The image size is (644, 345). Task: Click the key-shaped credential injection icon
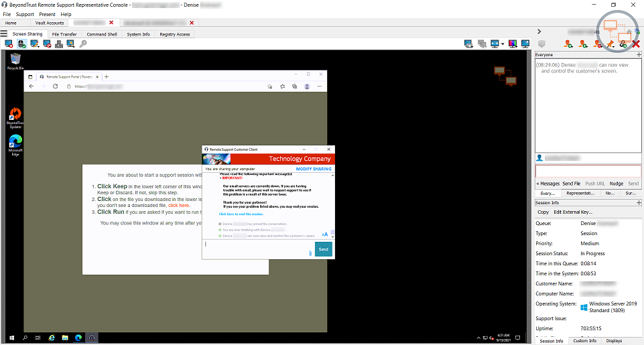click(x=83, y=44)
